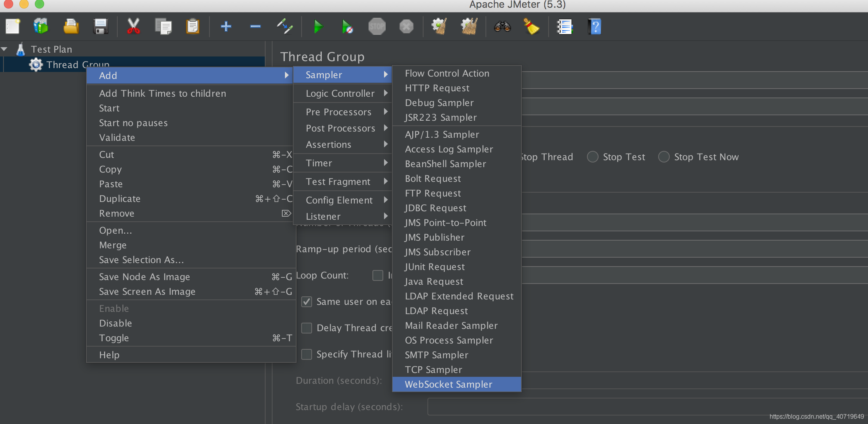Click the green Start run icon

(318, 27)
